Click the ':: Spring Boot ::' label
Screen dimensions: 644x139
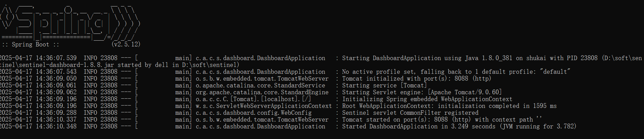(30, 44)
